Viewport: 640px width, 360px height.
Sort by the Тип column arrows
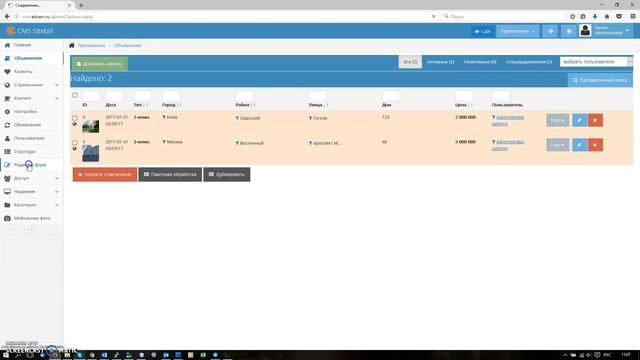tap(146, 105)
